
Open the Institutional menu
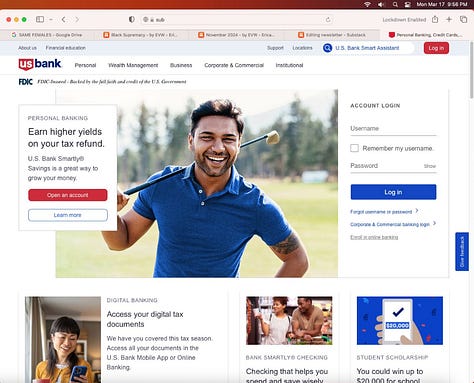(289, 65)
